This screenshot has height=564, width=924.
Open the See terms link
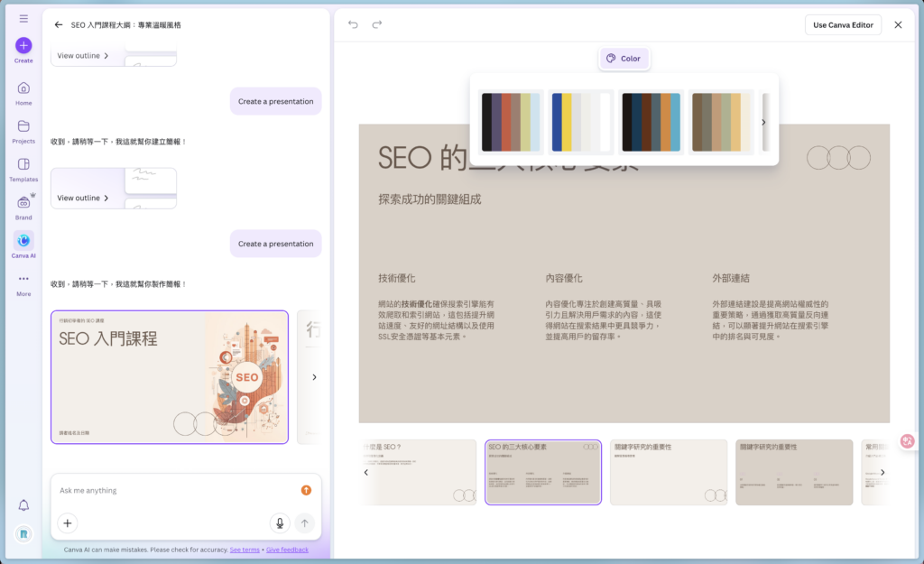[x=245, y=550]
